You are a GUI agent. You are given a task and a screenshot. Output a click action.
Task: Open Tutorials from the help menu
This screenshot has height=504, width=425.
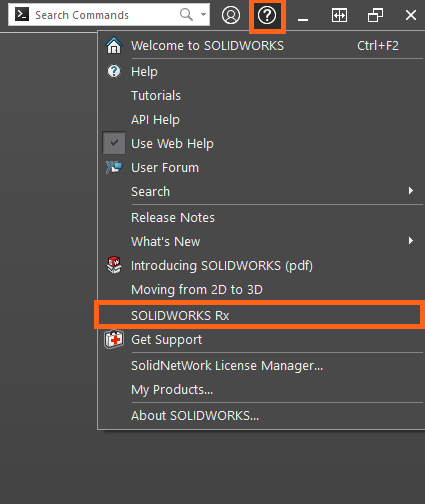click(x=261, y=96)
